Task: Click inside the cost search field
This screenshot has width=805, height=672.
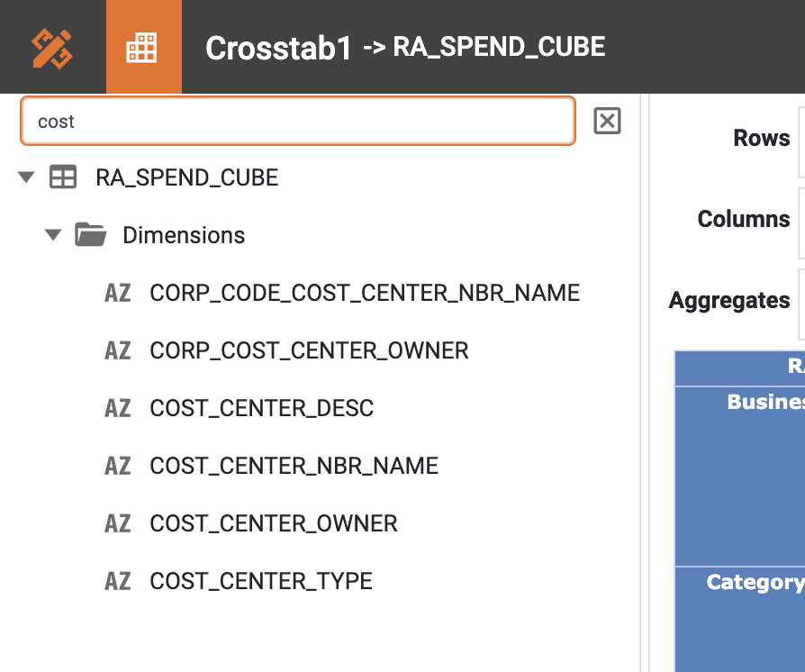Action: click(x=297, y=121)
